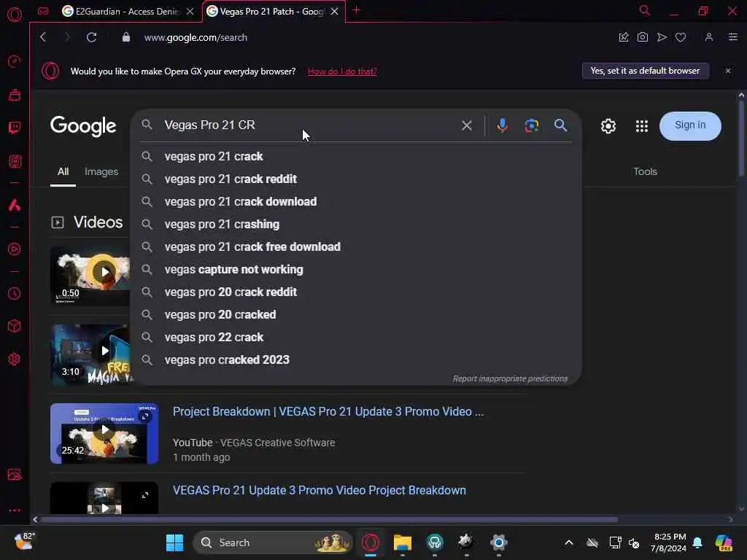Open the Opera GX menu logo button
Image resolution: width=747 pixels, height=560 pixels.
click(x=15, y=15)
